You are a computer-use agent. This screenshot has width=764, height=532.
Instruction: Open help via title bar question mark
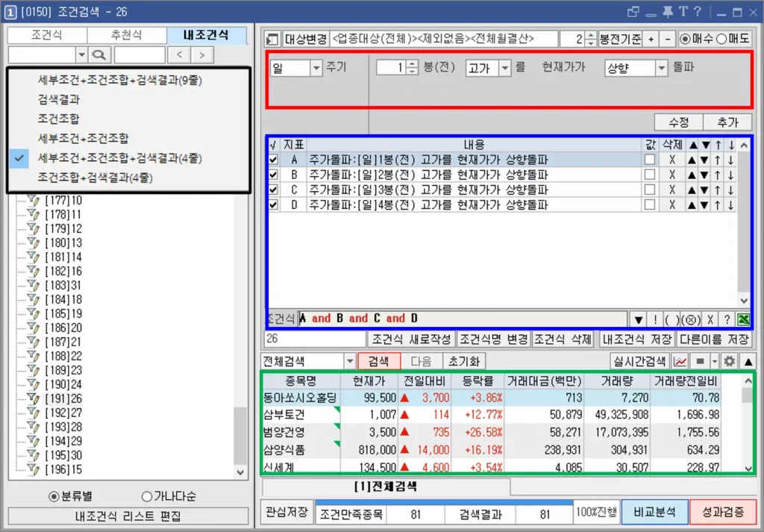coord(698,12)
